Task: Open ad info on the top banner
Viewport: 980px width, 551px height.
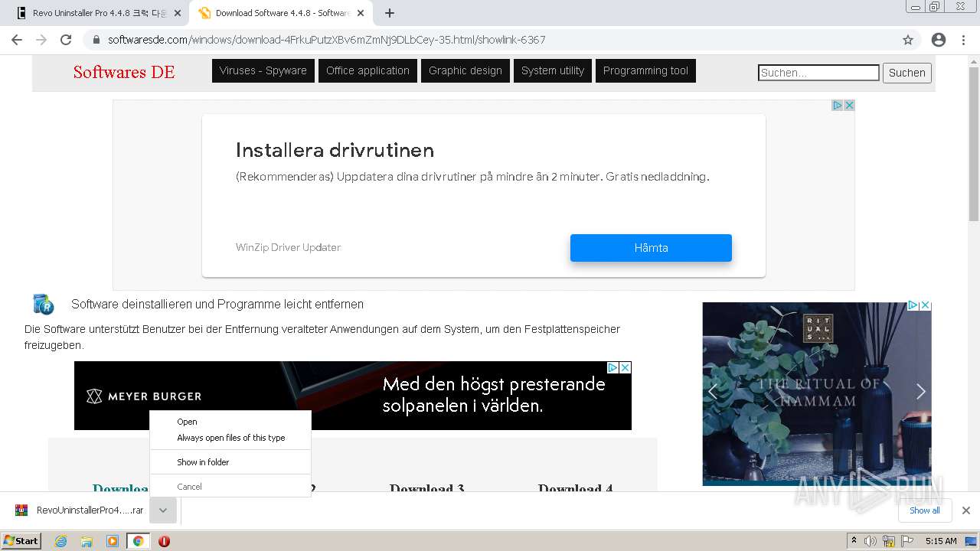Action: [838, 106]
